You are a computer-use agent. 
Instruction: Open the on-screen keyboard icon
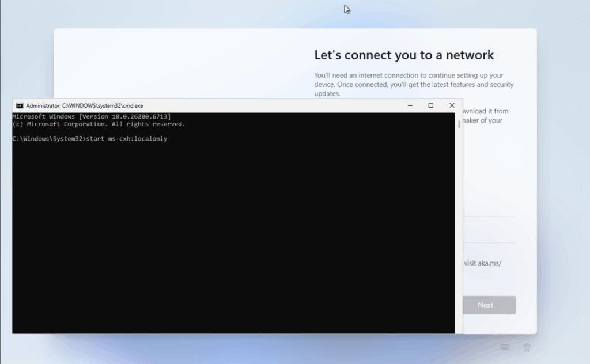[x=505, y=347]
